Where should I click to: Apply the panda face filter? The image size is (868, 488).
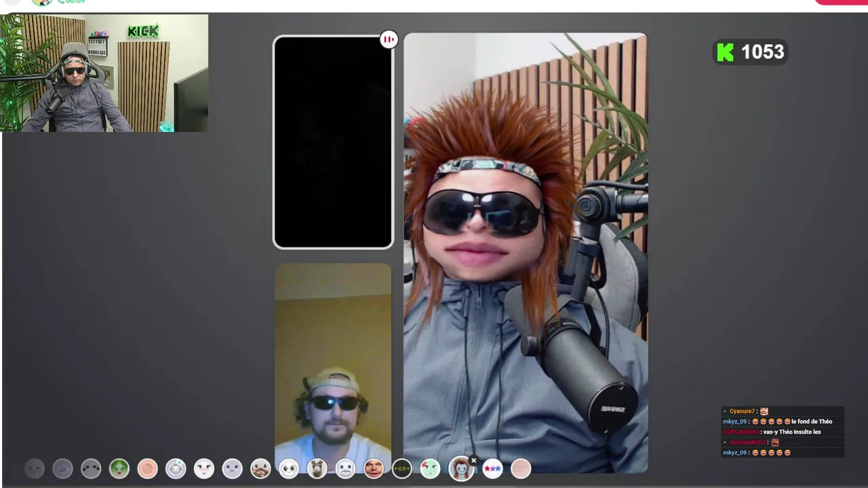[289, 468]
